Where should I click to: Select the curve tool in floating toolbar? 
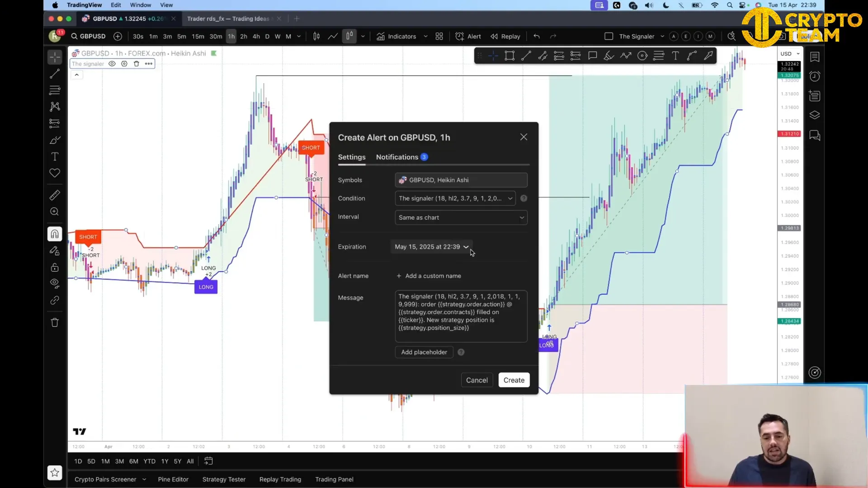[x=692, y=56]
